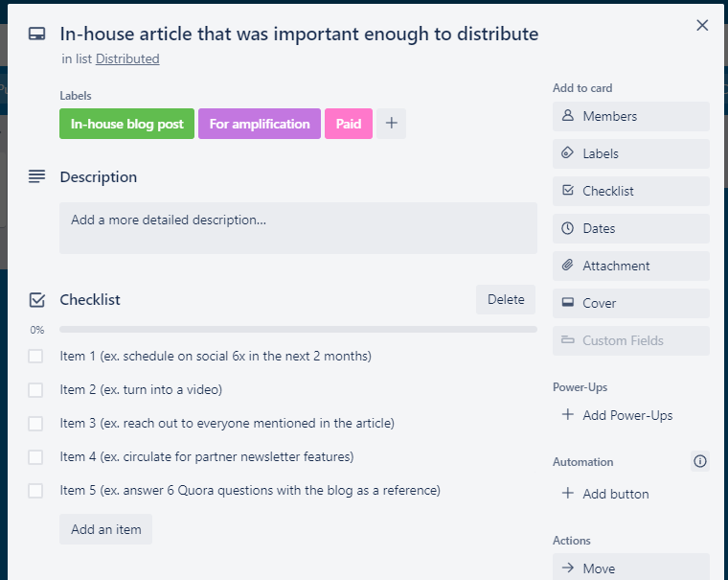Click the card icon beside the title

click(36, 34)
